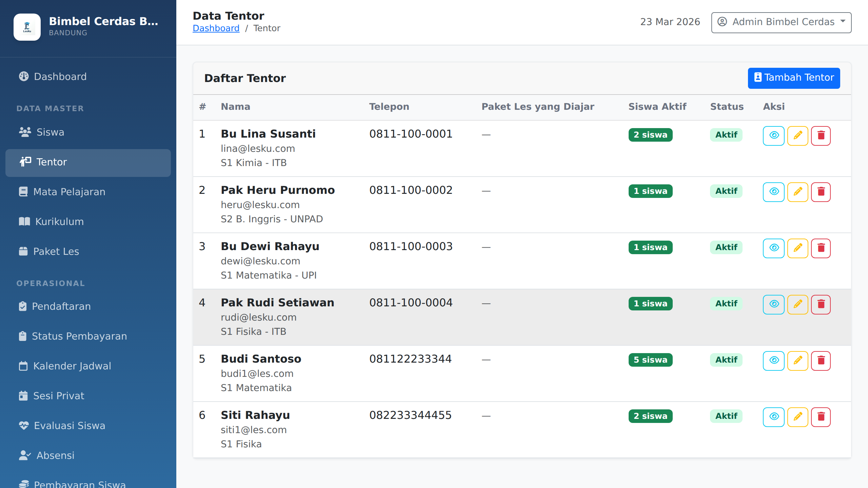Image resolution: width=868 pixels, height=488 pixels.
Task: Click the trash icon in Budi Santoso's row
Action: (821, 361)
